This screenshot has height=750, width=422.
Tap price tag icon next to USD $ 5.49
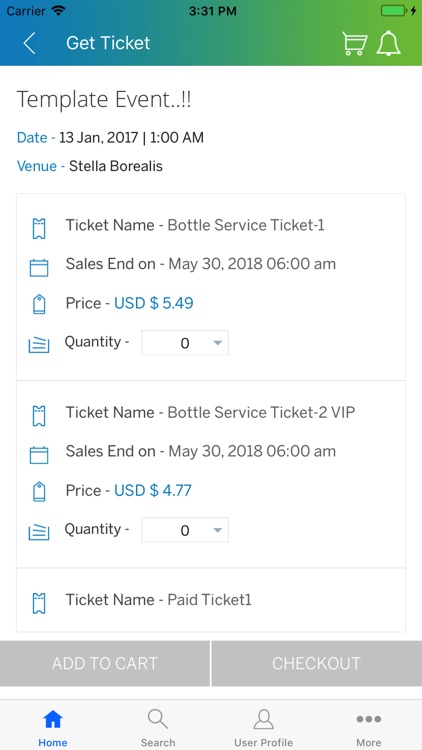pos(39,304)
